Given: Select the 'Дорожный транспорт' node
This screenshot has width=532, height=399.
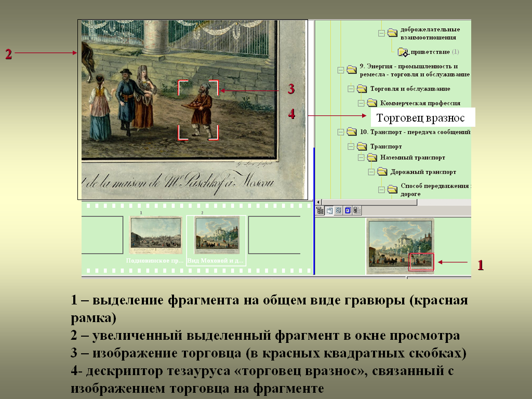Looking at the screenshot, I should [x=423, y=172].
